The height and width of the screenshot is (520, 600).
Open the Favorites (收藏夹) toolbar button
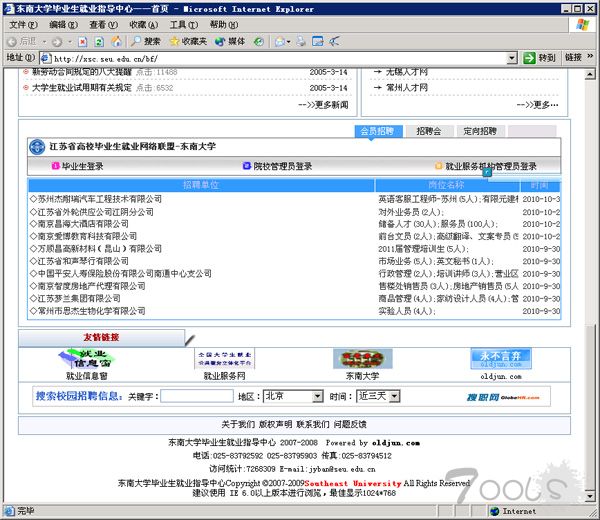[188, 41]
